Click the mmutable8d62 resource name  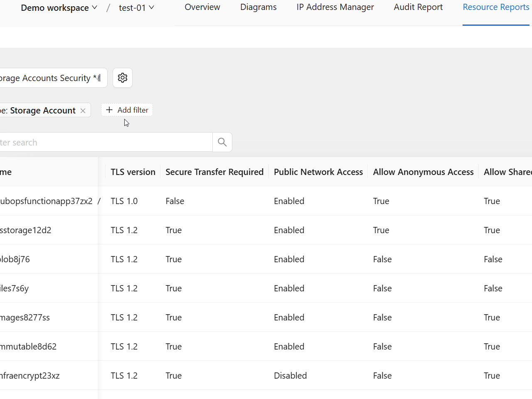28,346
